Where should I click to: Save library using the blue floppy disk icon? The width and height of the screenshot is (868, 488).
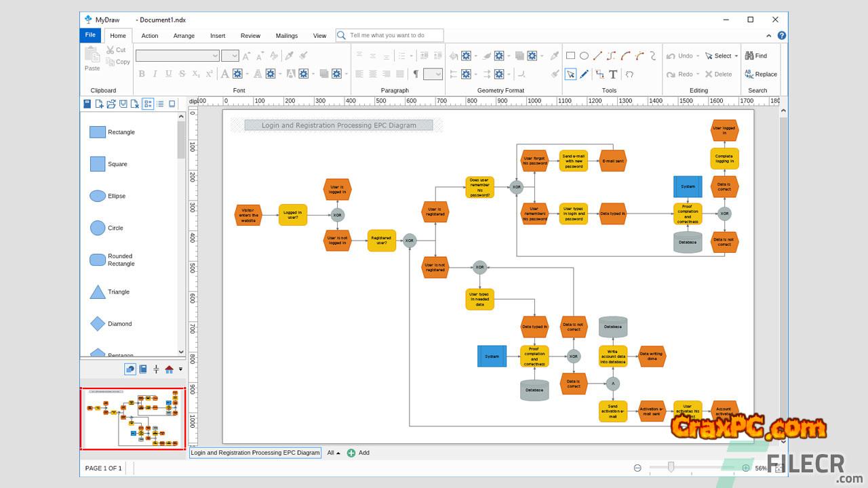coord(87,104)
